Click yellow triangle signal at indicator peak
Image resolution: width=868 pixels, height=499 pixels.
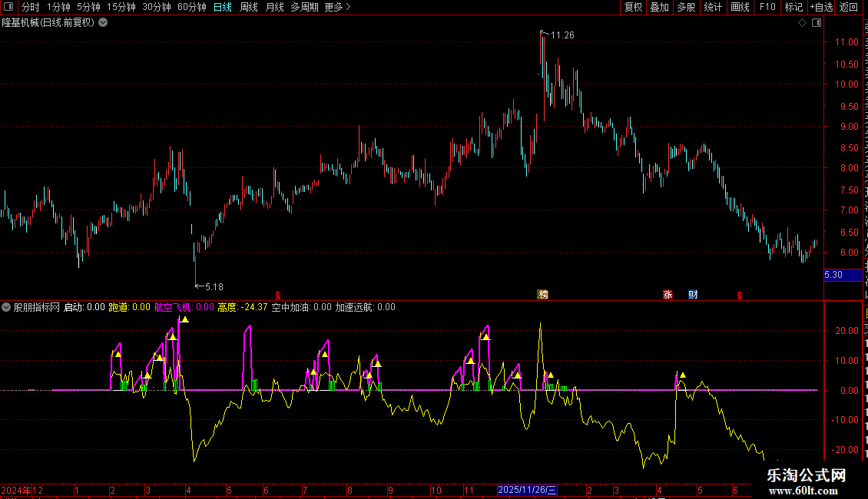point(184,319)
